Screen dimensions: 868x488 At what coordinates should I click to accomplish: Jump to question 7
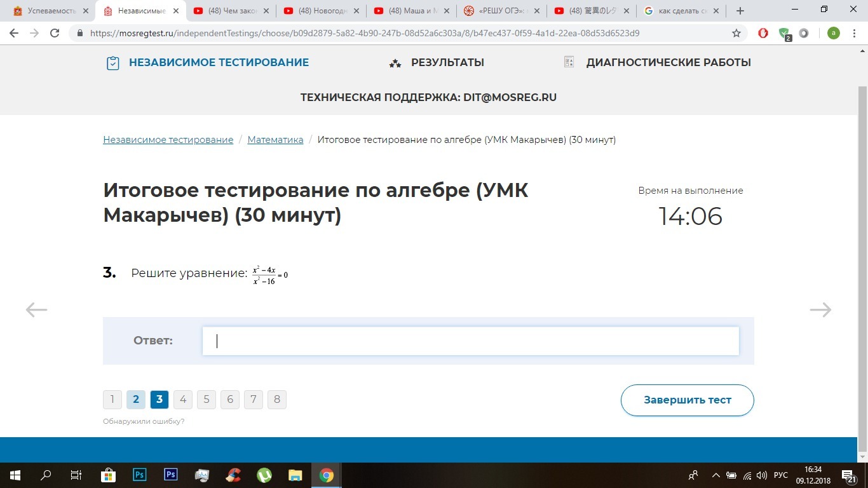254,400
